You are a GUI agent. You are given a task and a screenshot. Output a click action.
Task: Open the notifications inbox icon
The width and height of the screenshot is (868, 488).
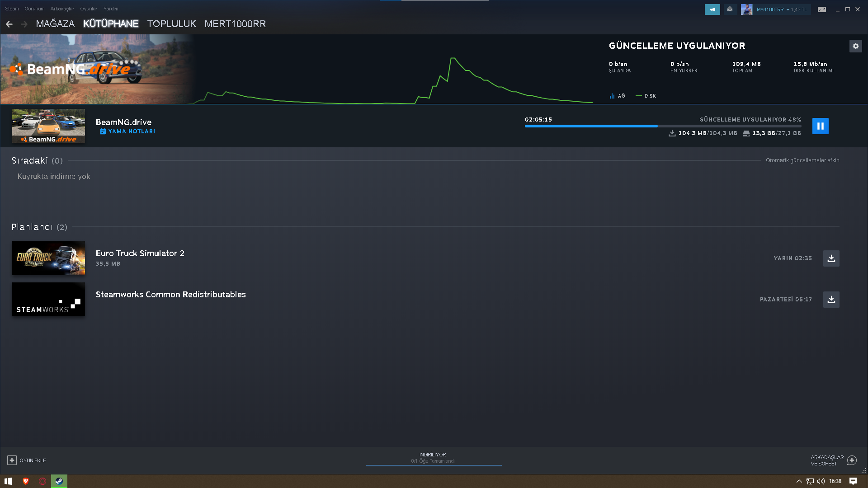(730, 9)
